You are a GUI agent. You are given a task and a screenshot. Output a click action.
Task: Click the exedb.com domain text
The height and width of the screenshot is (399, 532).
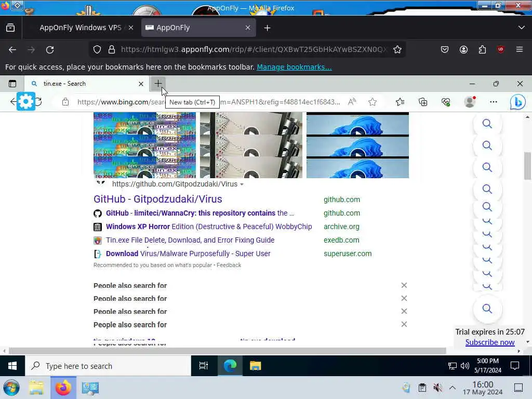341,240
